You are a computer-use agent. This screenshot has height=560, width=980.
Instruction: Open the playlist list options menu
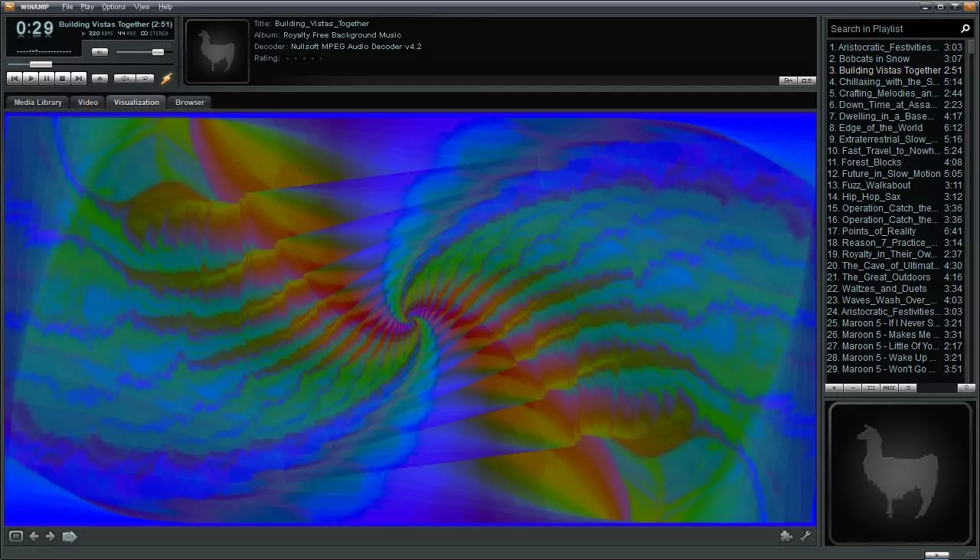906,388
